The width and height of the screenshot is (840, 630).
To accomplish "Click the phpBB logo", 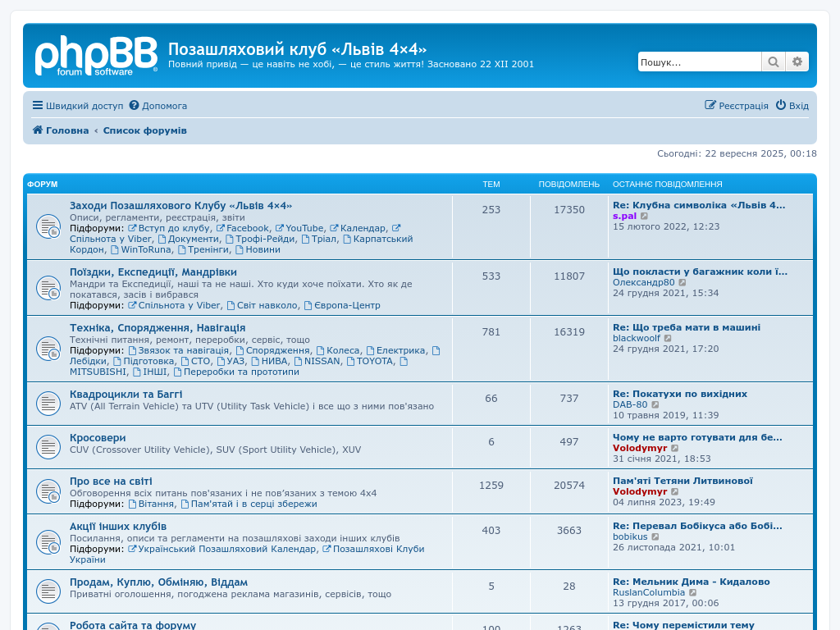I will click(x=96, y=57).
